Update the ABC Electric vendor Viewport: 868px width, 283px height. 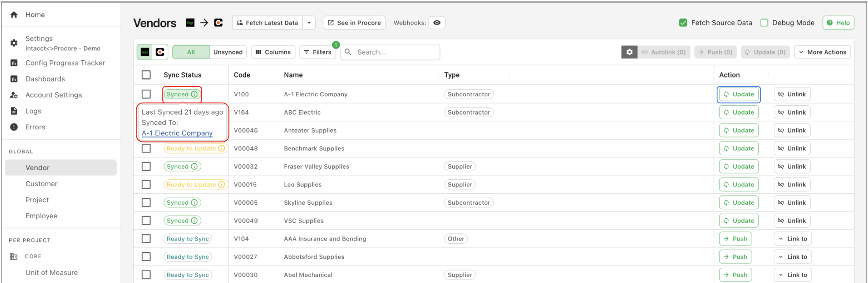coord(739,112)
